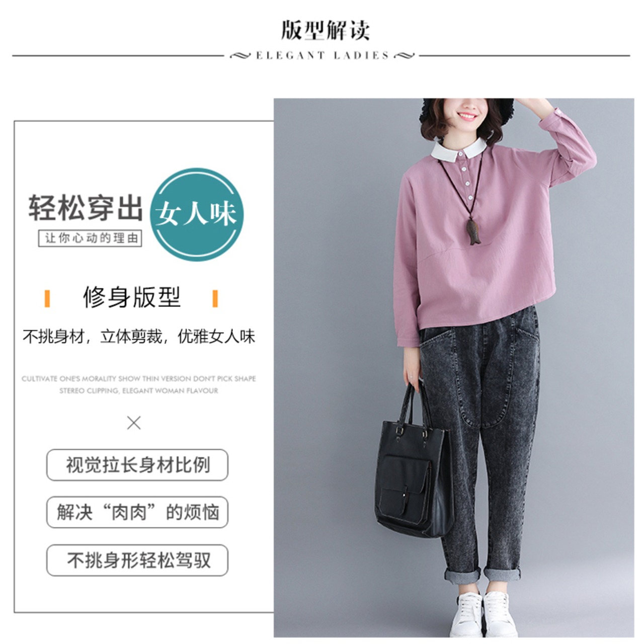Image resolution: width=644 pixels, height=644 pixels.
Task: Click the white collar of the blouse
Action: click(460, 150)
